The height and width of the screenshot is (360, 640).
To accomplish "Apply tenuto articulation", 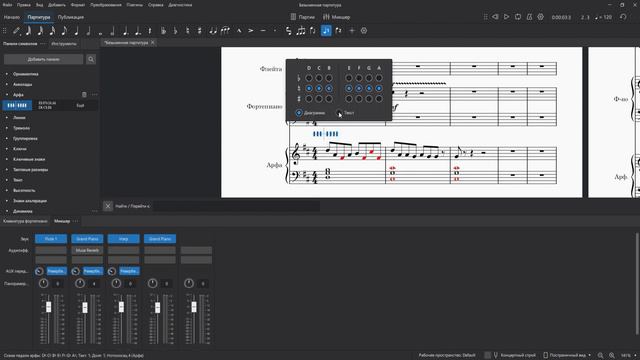I will [263, 31].
